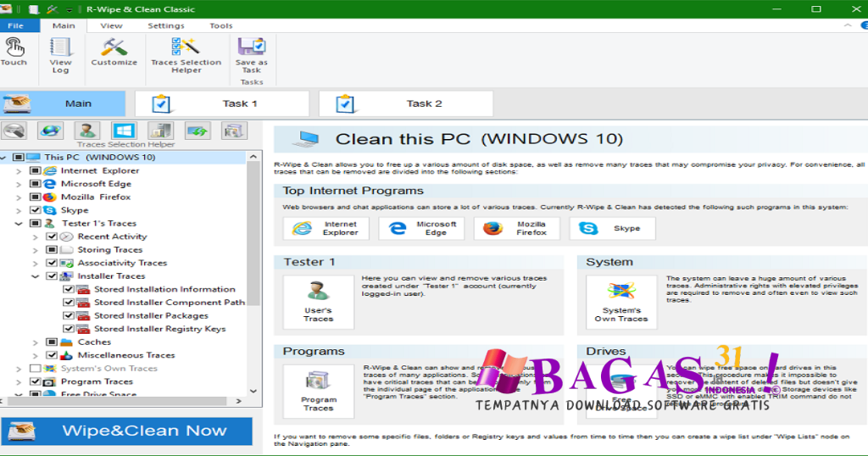Viewport: 868px width, 456px height.
Task: Click the tree scroll down arrow
Action: (253, 391)
